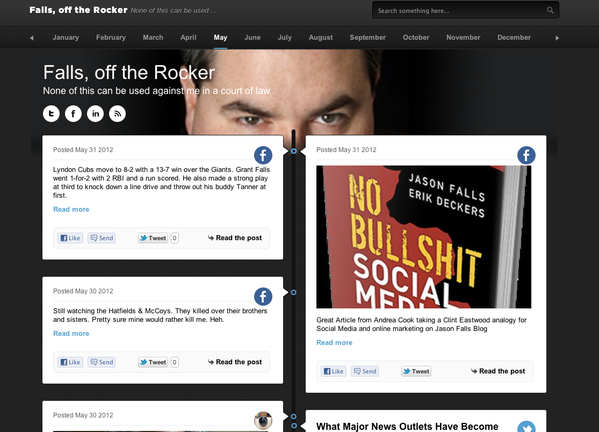Open Read more under Andrea Cook article
Image resolution: width=599 pixels, height=432 pixels.
click(334, 343)
